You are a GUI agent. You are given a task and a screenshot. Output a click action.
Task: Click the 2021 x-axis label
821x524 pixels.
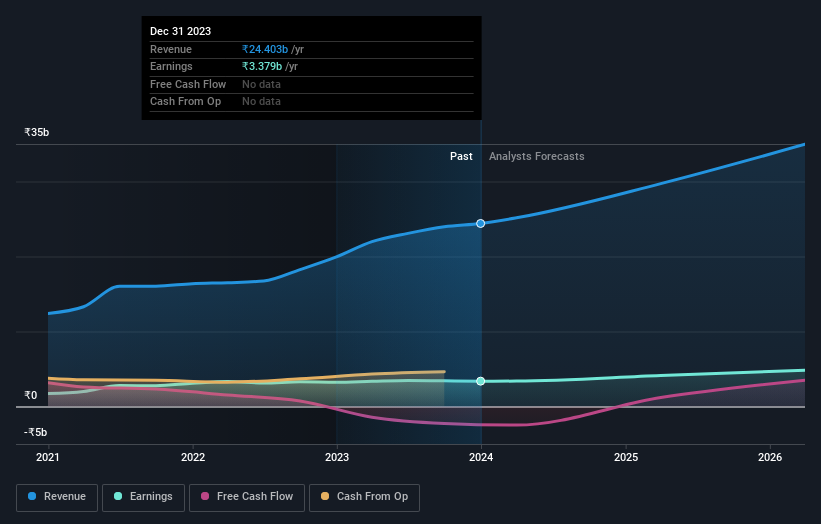pos(48,457)
